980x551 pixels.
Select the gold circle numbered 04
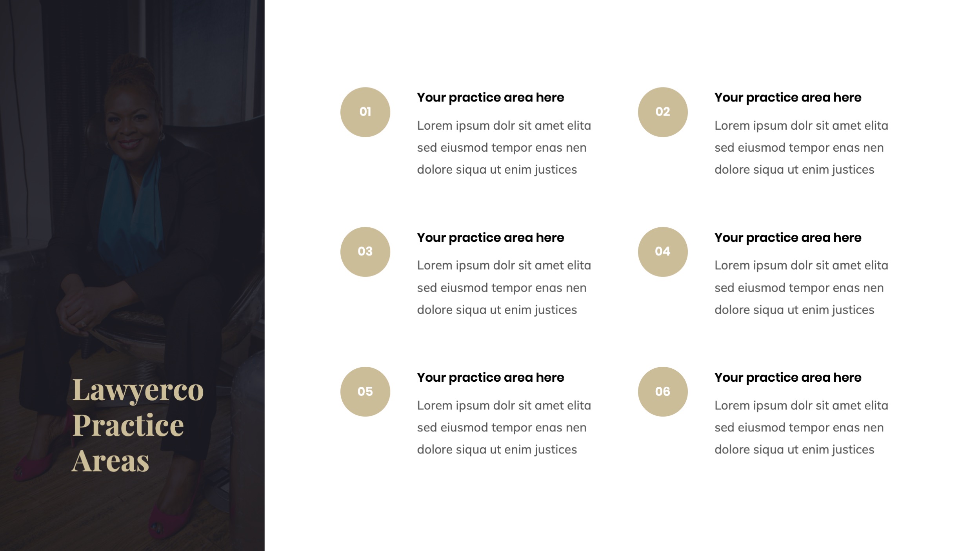[662, 252]
